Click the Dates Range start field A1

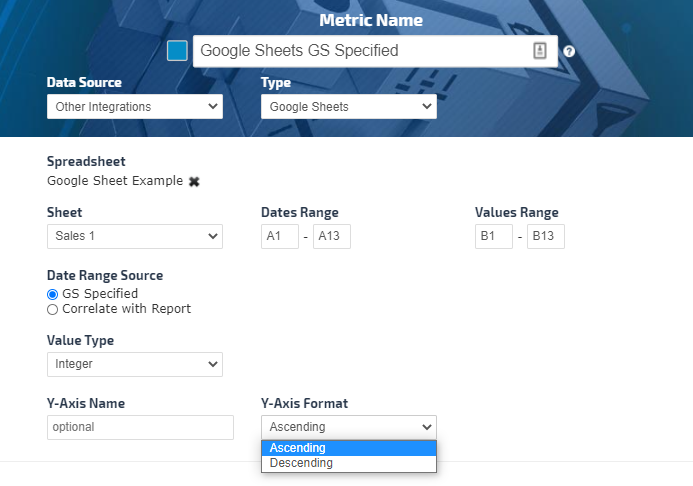(279, 237)
